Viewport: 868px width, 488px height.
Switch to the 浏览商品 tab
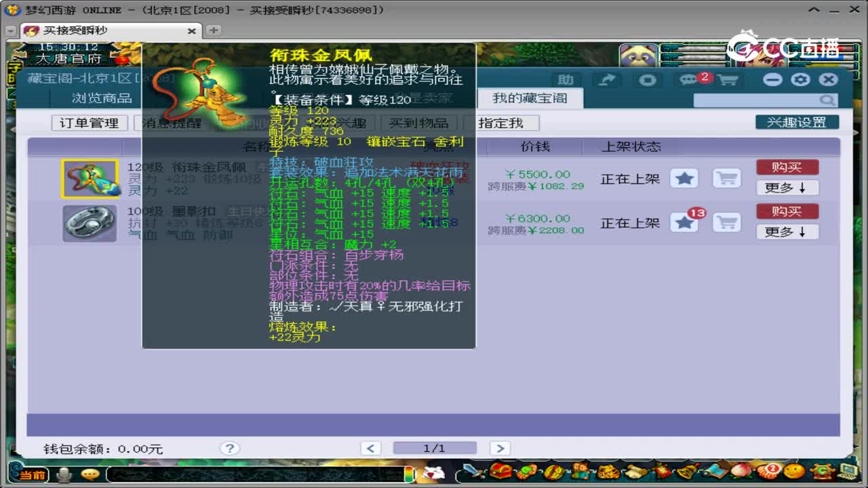102,98
